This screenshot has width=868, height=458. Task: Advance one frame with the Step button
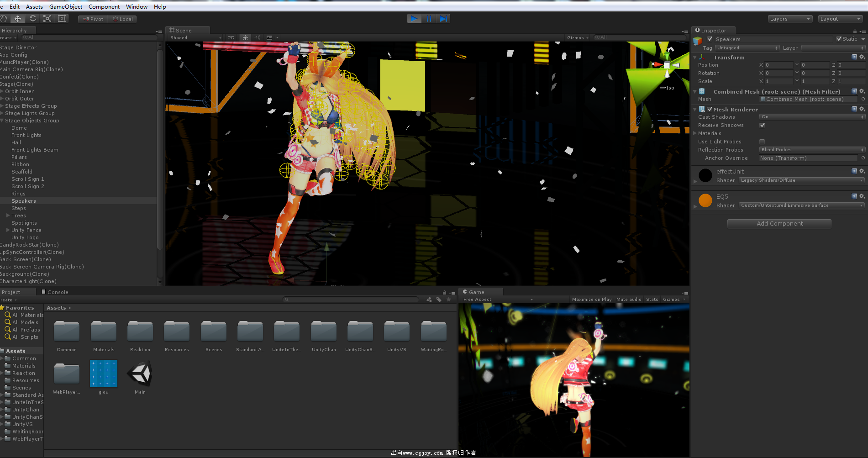443,19
